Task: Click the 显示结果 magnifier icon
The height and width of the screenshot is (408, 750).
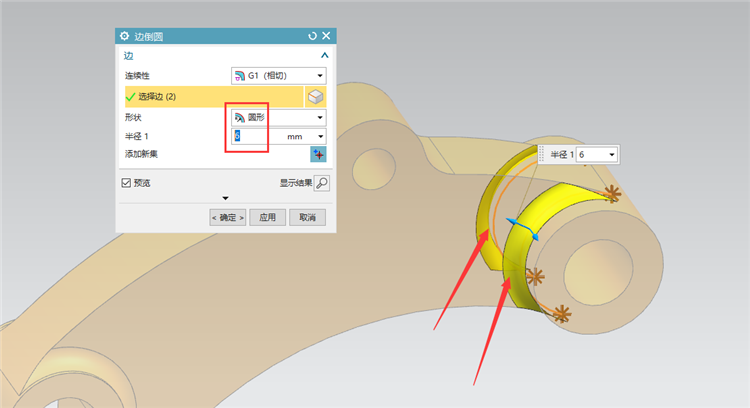Action: [x=322, y=183]
